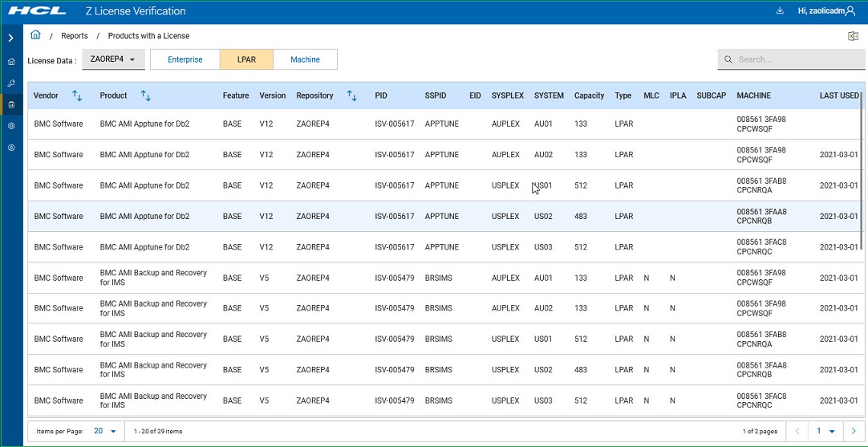868x447 pixels.
Task: Click the breadcrumb home icon
Action: click(x=35, y=35)
